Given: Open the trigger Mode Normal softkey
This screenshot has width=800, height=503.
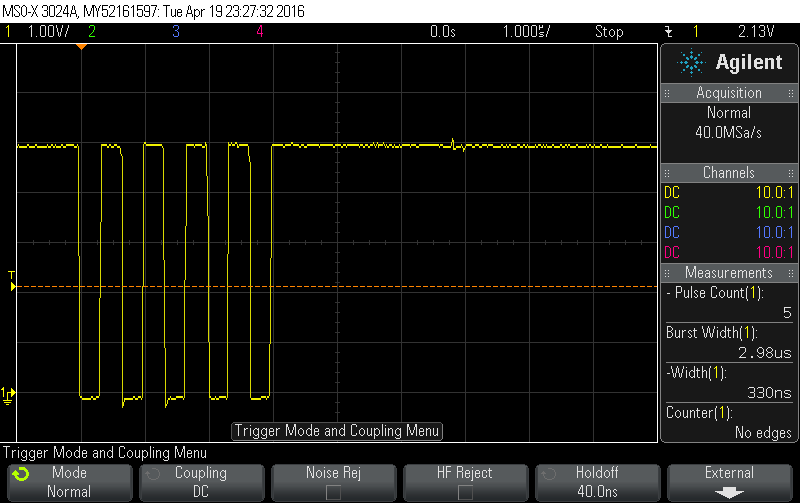Looking at the screenshot, I should [x=68, y=482].
